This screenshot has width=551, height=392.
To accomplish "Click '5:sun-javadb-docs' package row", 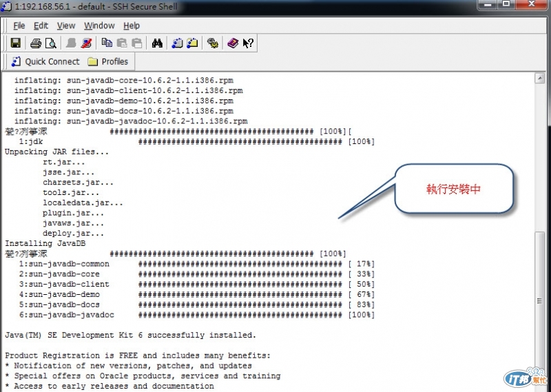I will click(x=197, y=305).
